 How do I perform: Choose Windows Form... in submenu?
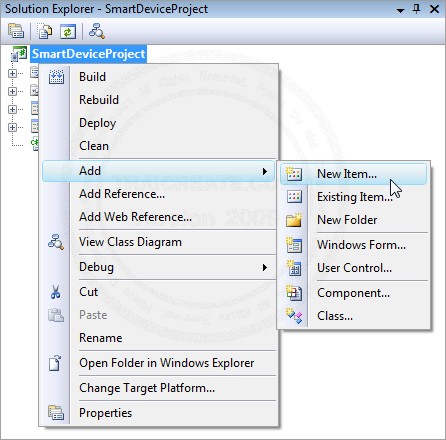pos(354,245)
